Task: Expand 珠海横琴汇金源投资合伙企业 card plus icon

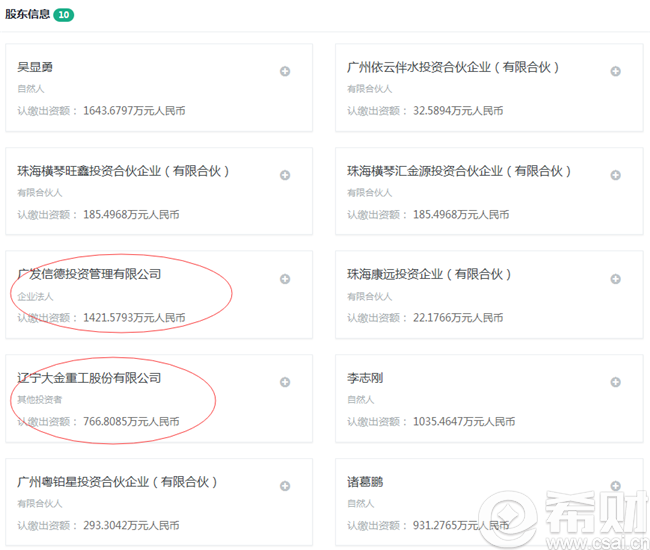Action: [x=616, y=175]
